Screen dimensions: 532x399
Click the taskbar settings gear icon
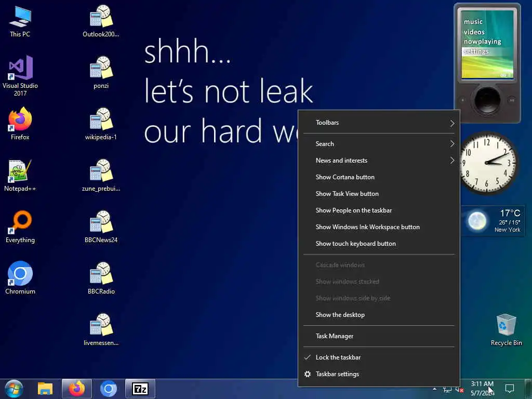(x=308, y=374)
